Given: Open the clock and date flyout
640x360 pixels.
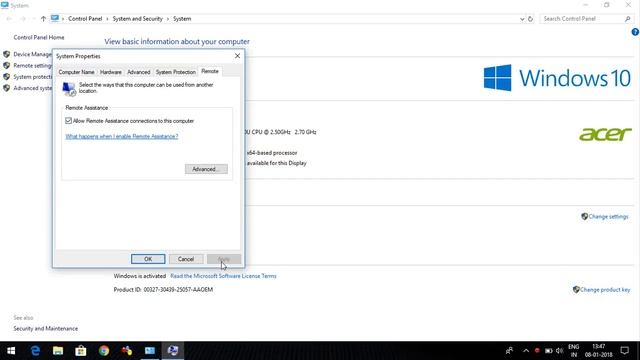Looking at the screenshot, I should click(x=598, y=351).
